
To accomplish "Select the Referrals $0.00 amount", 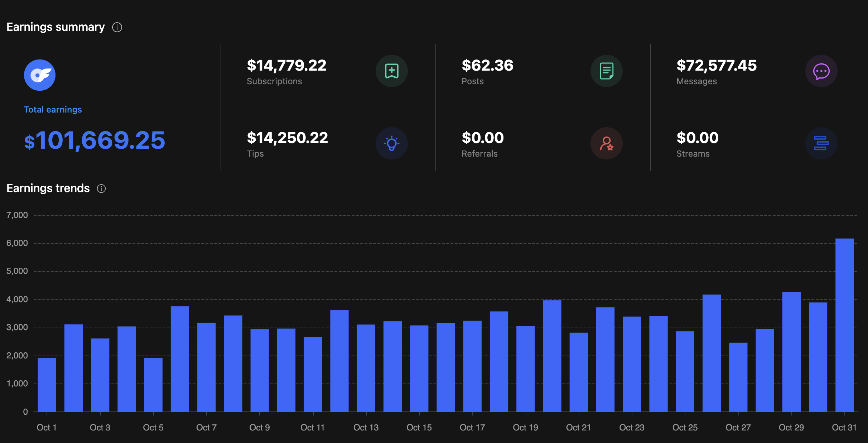I will [x=482, y=138].
